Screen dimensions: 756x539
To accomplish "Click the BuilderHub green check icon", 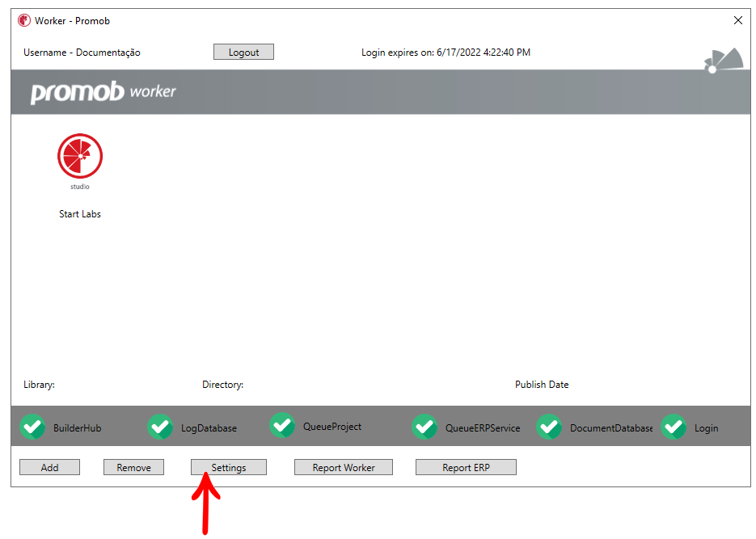I will click(33, 427).
